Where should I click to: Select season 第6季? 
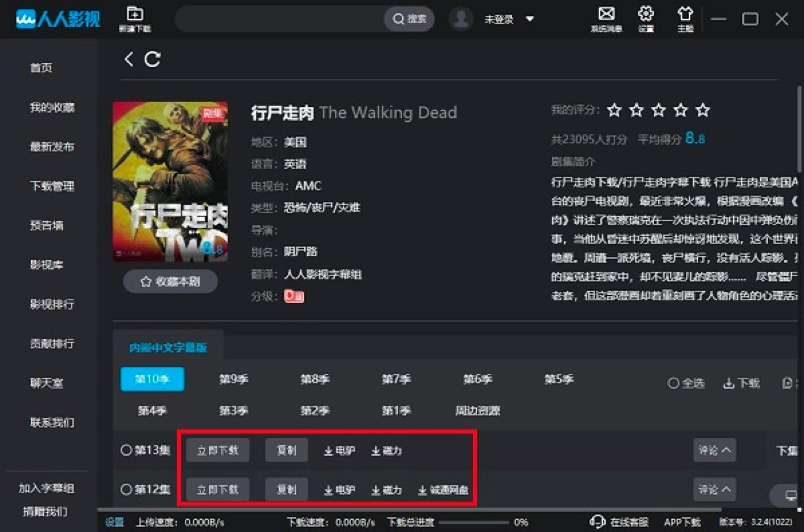coord(478,379)
